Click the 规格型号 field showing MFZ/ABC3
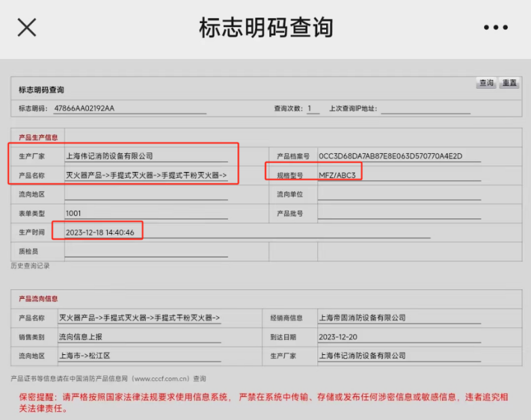Screen dimensions: 531x420 point(399,175)
